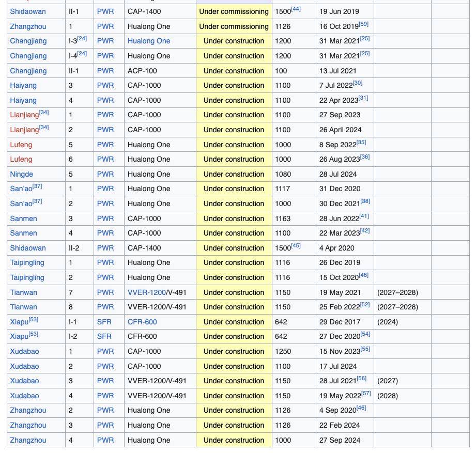Image resolution: width=476 pixels, height=453 pixels.
Task: Open citation 45 next to 1500 capacity
Action: tap(296, 245)
